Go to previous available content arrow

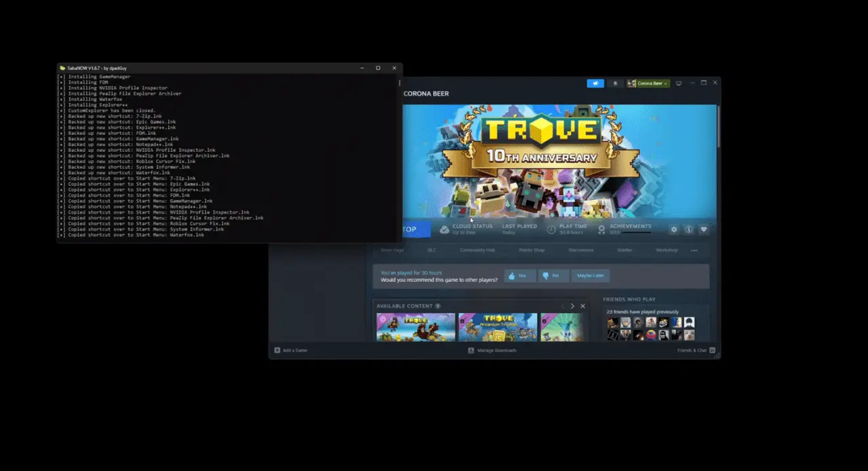click(562, 306)
